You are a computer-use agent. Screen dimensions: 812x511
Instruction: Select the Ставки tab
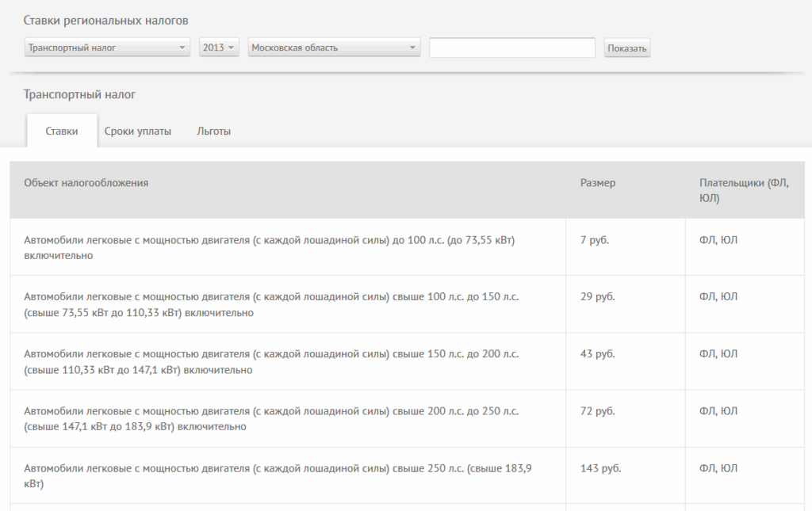point(62,132)
